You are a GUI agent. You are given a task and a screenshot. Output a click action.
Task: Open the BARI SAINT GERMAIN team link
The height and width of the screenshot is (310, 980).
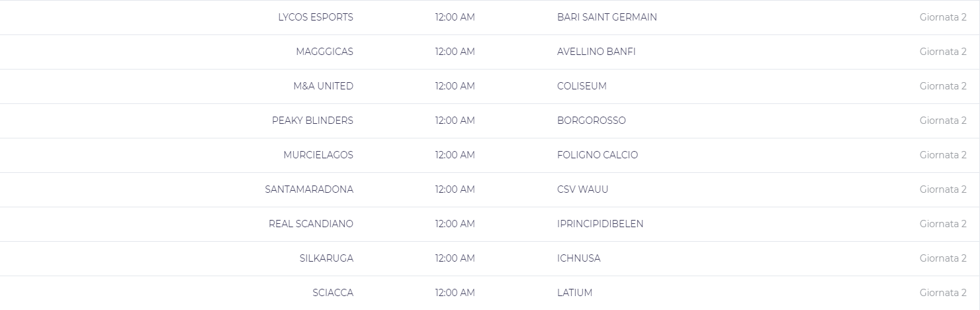(x=607, y=17)
